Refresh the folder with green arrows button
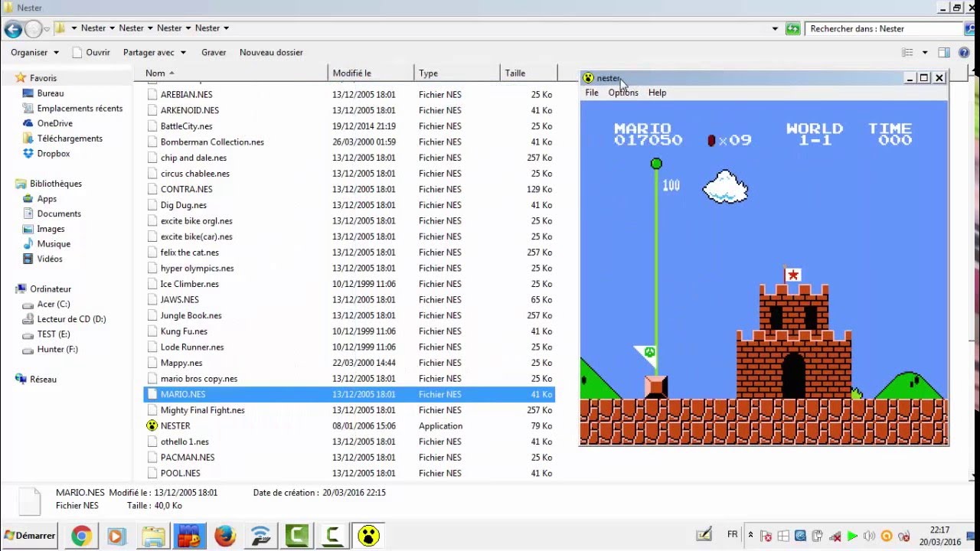 coord(793,29)
